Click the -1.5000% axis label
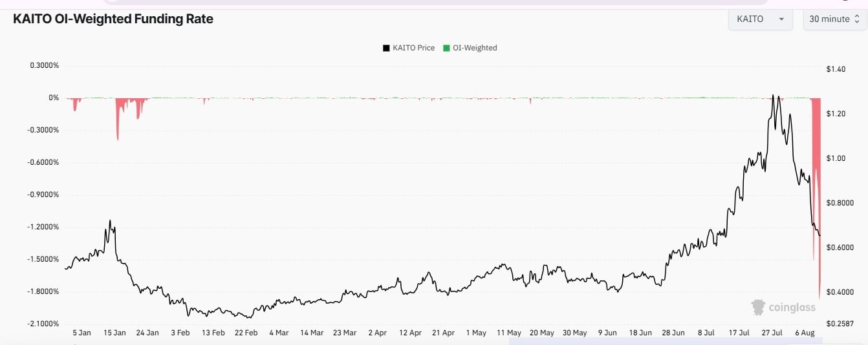The image size is (868, 345). click(x=43, y=260)
